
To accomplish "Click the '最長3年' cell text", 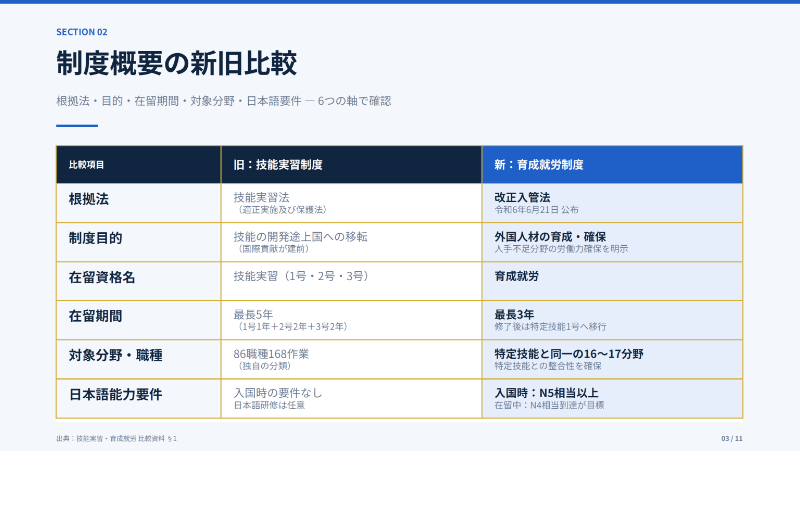I will click(x=514, y=315).
